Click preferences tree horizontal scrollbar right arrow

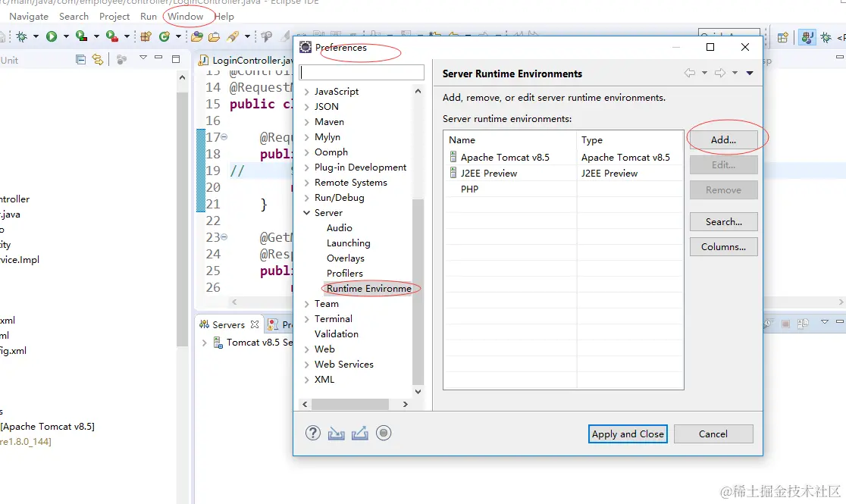(406, 404)
